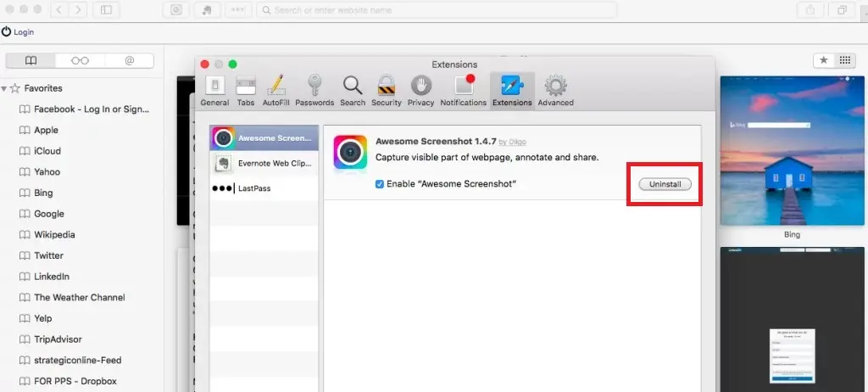This screenshot has height=392, width=868.
Task: Click the Evernote elephant toolbar icon
Action: (207, 10)
